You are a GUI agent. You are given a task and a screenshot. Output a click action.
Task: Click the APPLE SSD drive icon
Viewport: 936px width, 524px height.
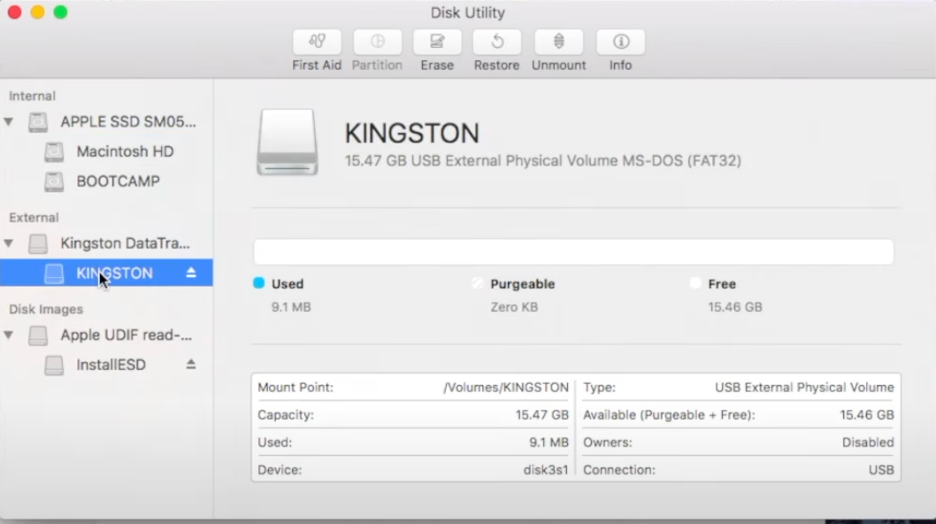38,122
